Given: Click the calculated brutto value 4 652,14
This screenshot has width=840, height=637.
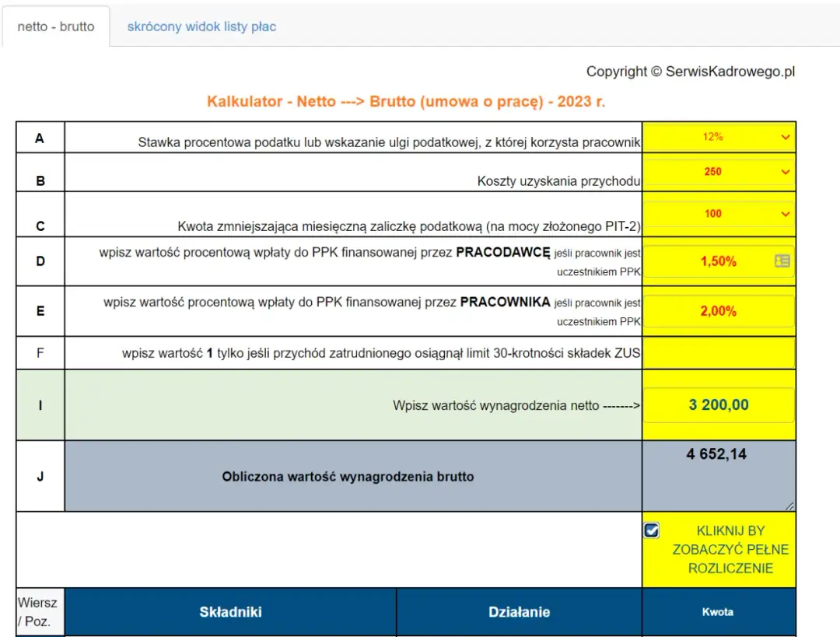Looking at the screenshot, I should (x=716, y=454).
